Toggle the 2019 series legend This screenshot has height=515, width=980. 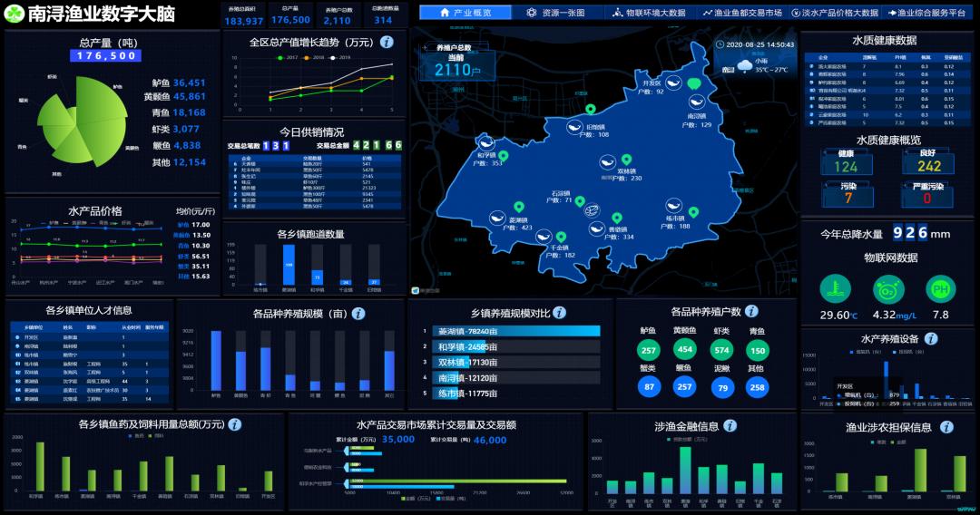(x=340, y=57)
